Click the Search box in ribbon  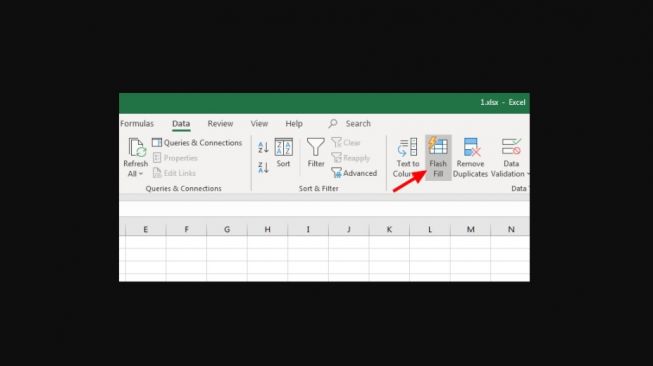[x=350, y=124]
